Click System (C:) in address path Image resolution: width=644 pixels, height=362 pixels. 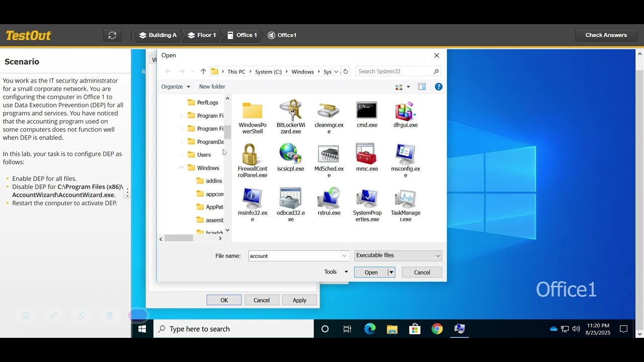(x=268, y=72)
